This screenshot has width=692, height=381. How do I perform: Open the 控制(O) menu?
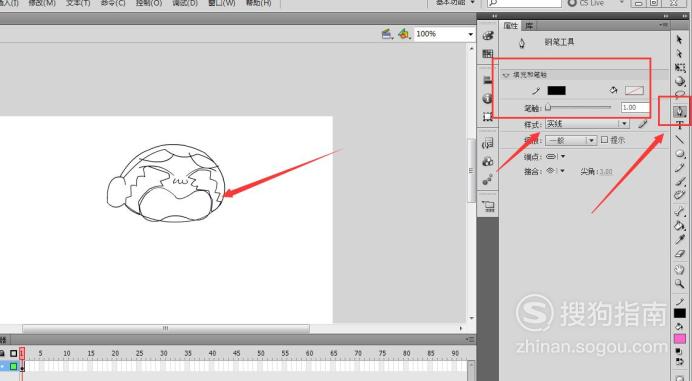149,3
